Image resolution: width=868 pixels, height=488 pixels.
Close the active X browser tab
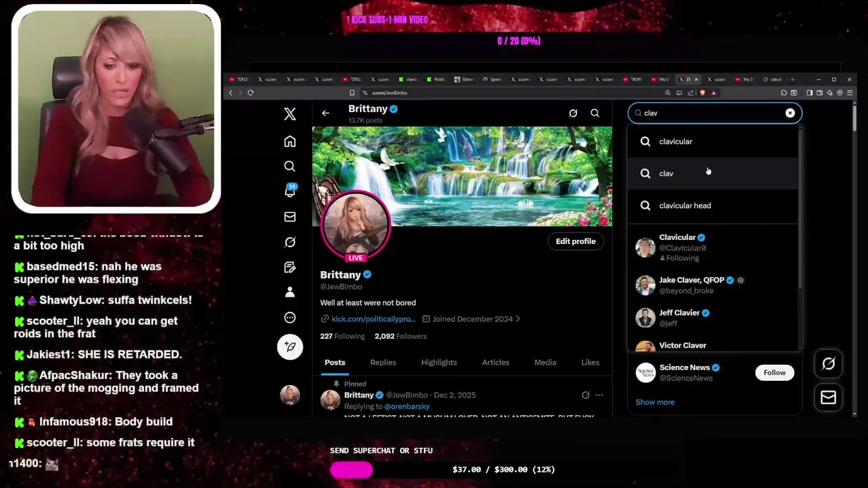pos(696,79)
